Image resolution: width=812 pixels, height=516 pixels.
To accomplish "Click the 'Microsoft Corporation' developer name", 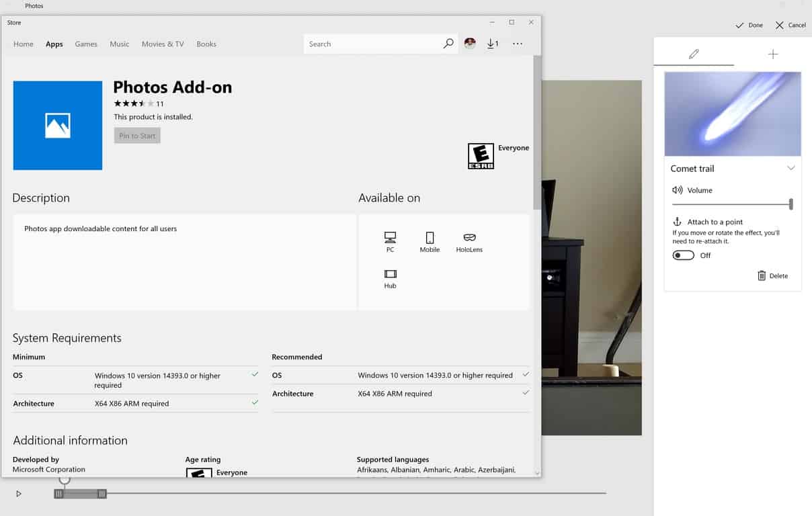I will (x=49, y=470).
